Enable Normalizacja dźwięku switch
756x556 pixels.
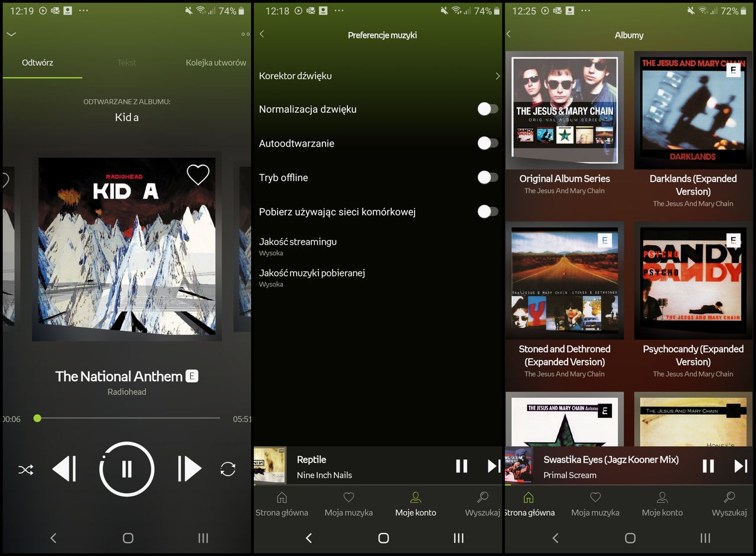[488, 109]
